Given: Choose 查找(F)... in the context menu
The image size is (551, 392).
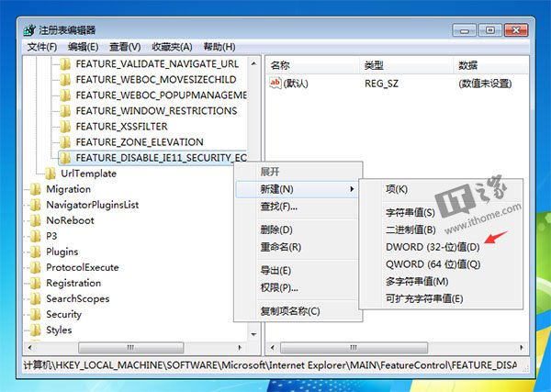Looking at the screenshot, I should [x=298, y=207].
